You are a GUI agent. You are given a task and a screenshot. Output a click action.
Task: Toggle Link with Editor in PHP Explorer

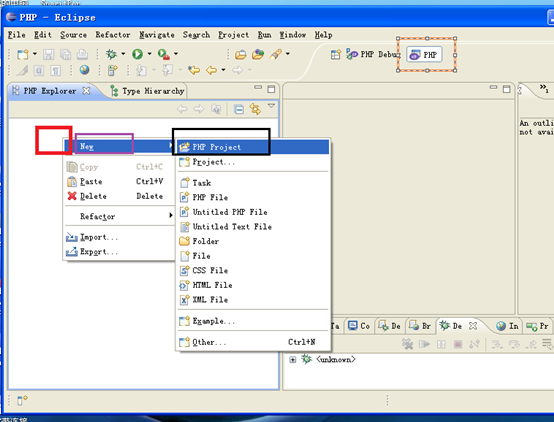[x=255, y=109]
